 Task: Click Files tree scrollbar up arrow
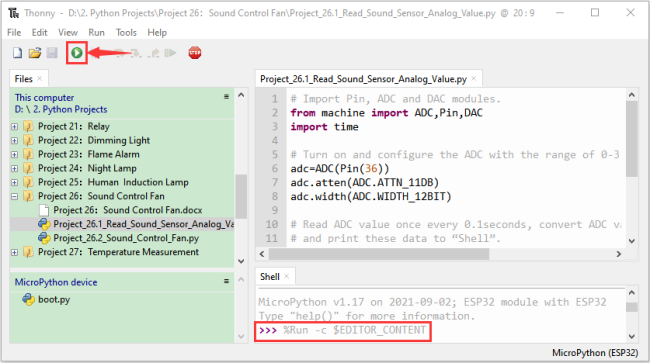click(x=241, y=95)
